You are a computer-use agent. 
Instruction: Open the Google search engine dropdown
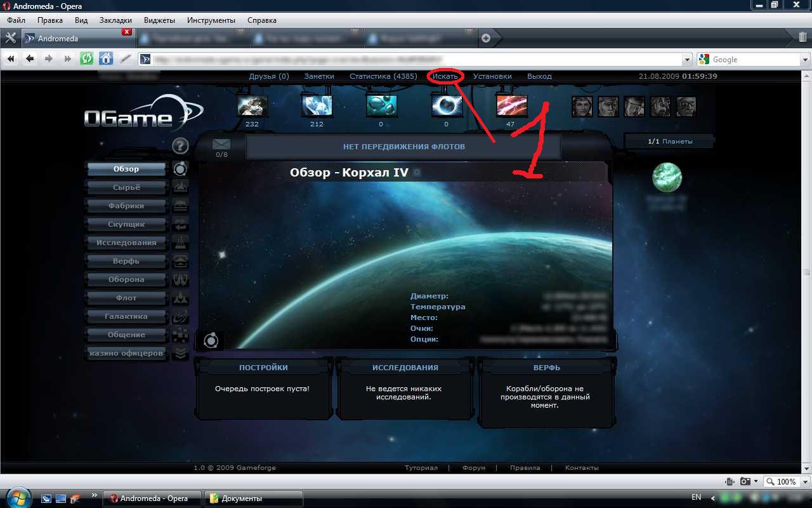pyautogui.click(x=704, y=59)
